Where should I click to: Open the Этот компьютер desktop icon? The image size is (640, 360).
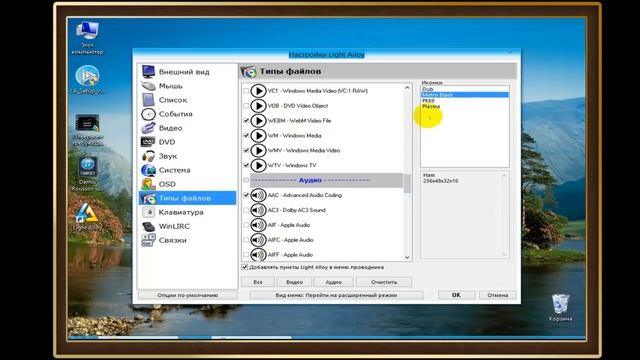87,38
